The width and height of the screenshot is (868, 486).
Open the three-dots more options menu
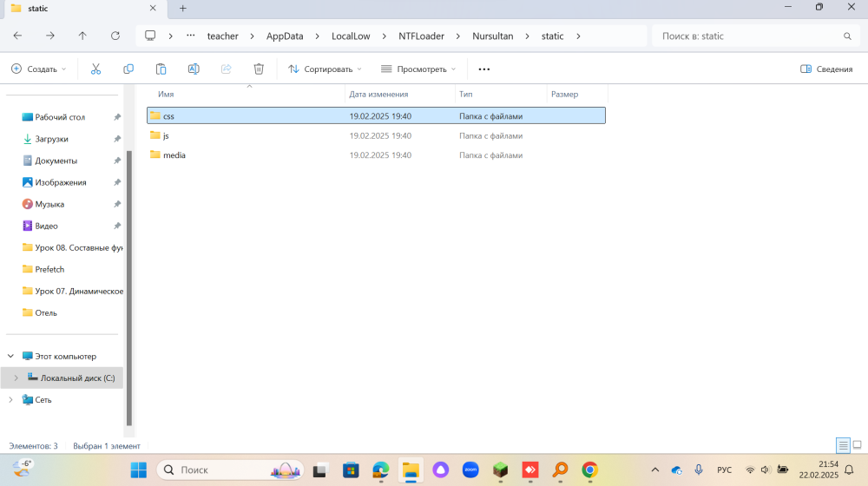[483, 69]
